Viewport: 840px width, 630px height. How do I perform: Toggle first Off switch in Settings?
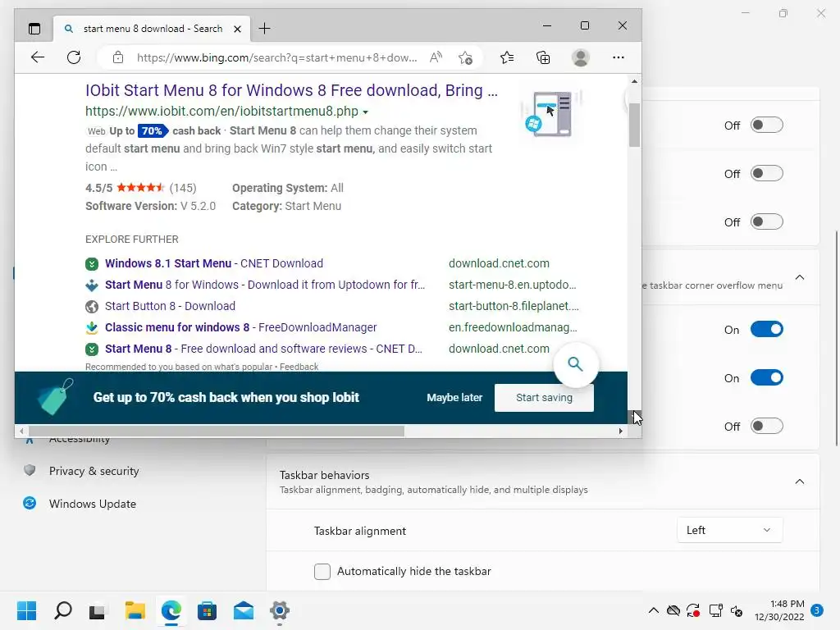[x=767, y=126]
